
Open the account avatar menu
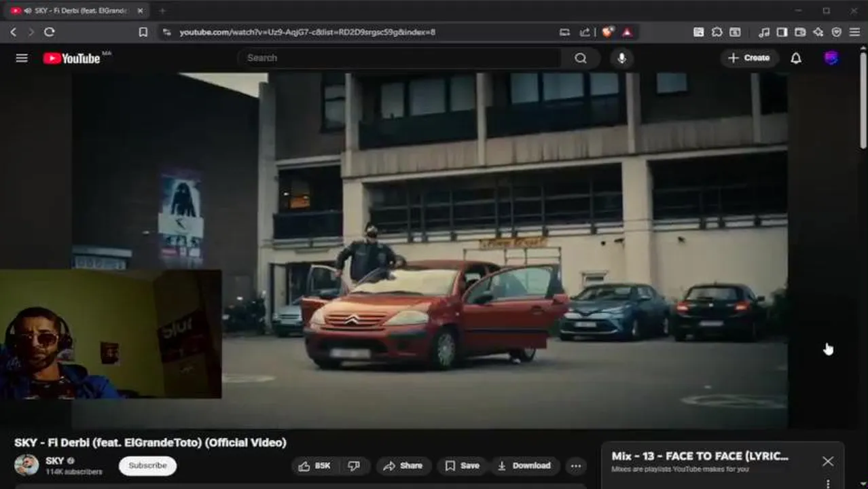[831, 58]
